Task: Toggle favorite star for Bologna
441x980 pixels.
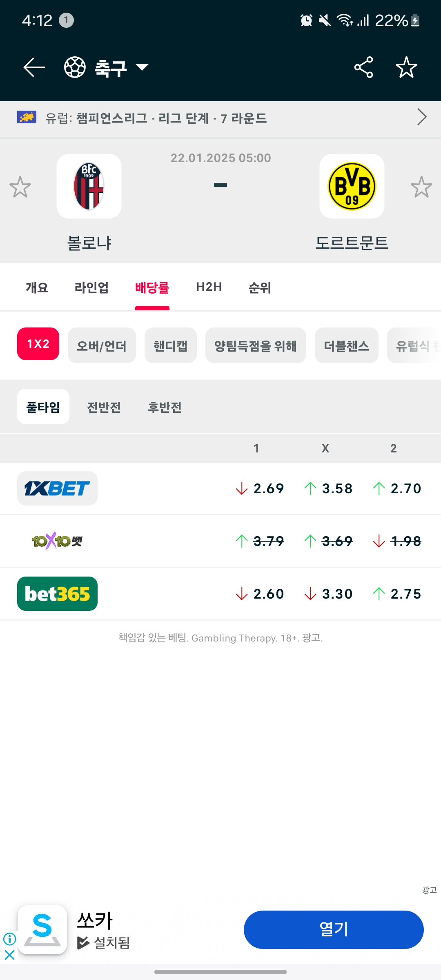Action: [20, 187]
